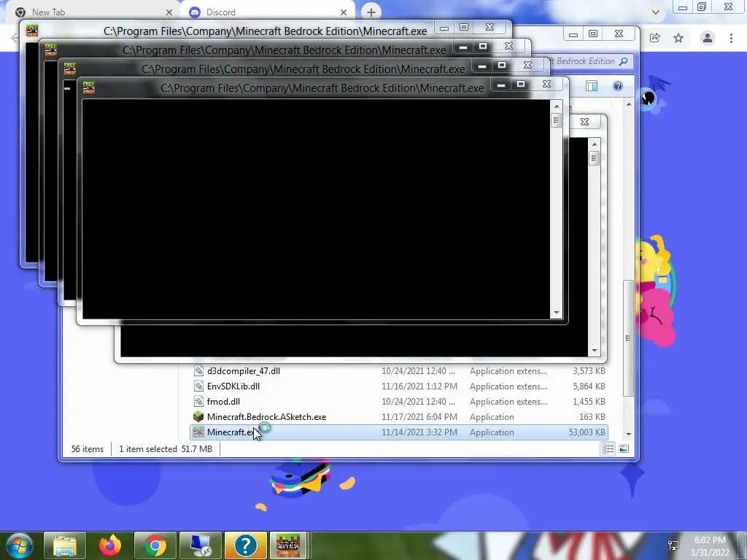The width and height of the screenshot is (747, 560).
Task: Click the network icon in system tray
Action: [x=673, y=545]
